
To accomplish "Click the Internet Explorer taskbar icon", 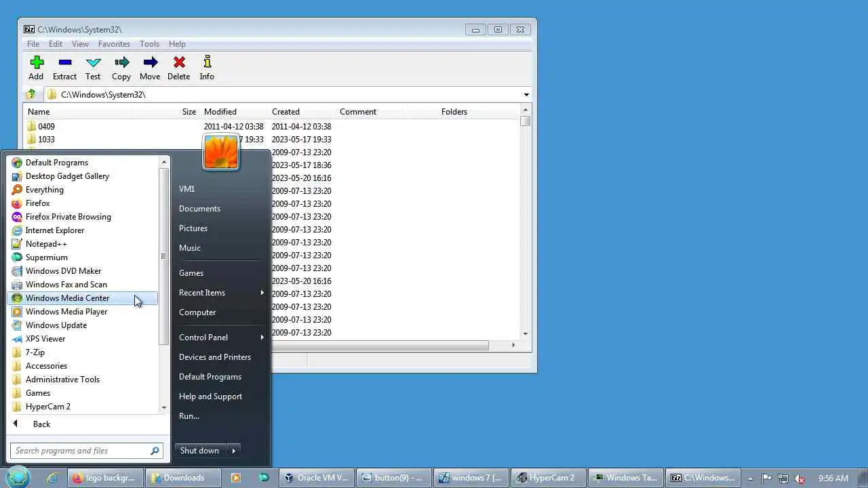I will coord(52,478).
